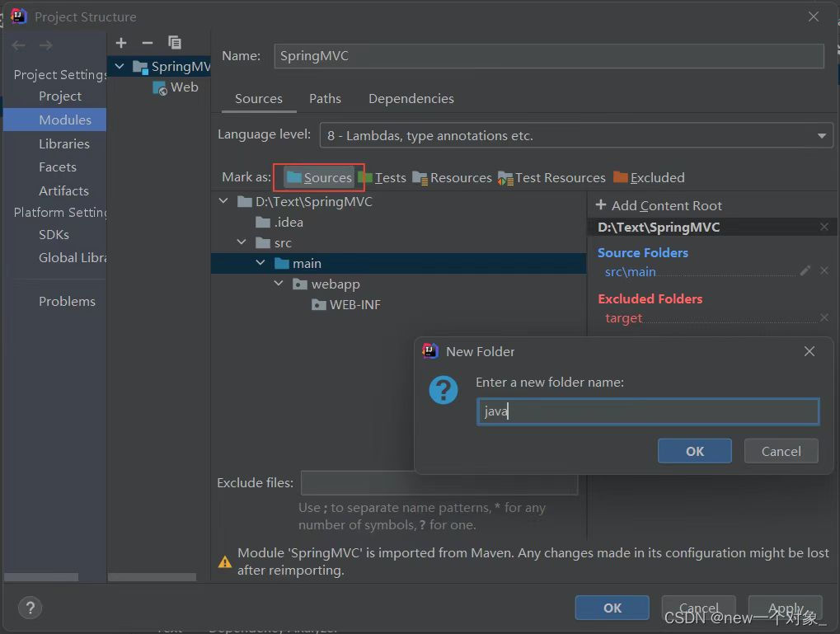Collapse the webapp folder node
Viewport: 840px width, 634px height.
pyautogui.click(x=279, y=283)
